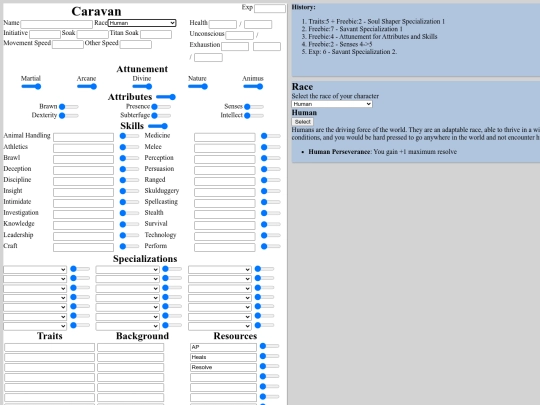Click the Movement Speed field

pyautogui.click(x=68, y=44)
